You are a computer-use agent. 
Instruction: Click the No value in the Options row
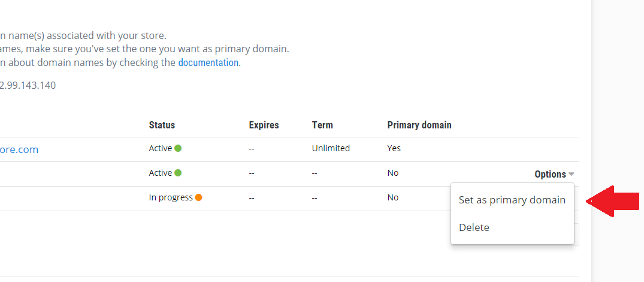(392, 173)
